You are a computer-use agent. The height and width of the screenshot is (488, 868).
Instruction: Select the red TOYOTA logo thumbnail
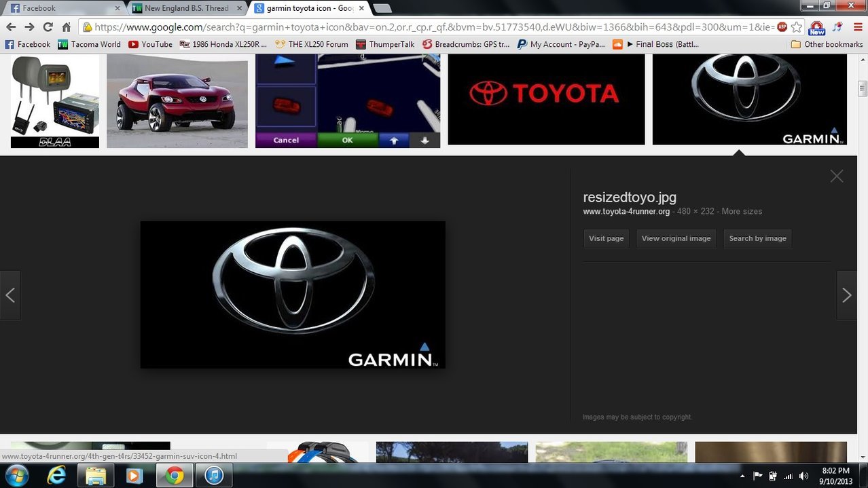546,99
